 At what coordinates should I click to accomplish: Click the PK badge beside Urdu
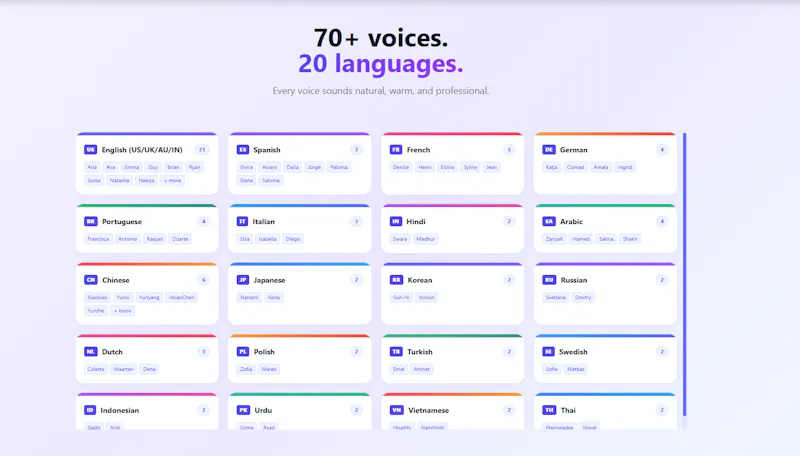(x=243, y=410)
